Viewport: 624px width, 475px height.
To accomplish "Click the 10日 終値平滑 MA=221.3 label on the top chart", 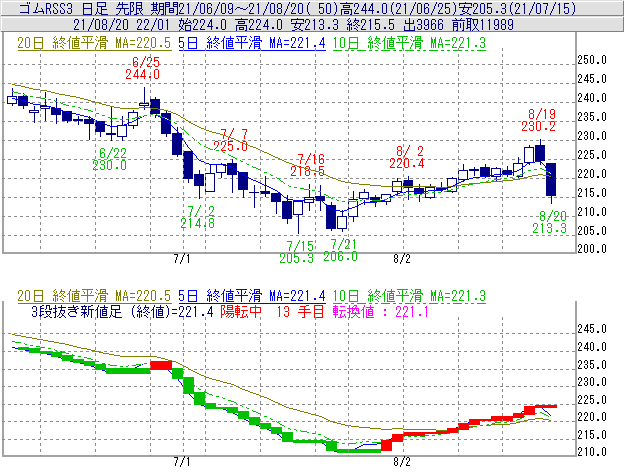I will click(x=409, y=43).
